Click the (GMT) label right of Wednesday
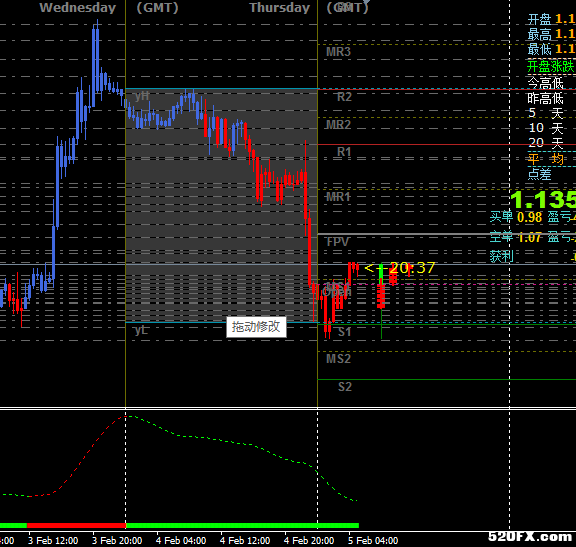Image resolution: width=576 pixels, height=547 pixels. point(157,8)
